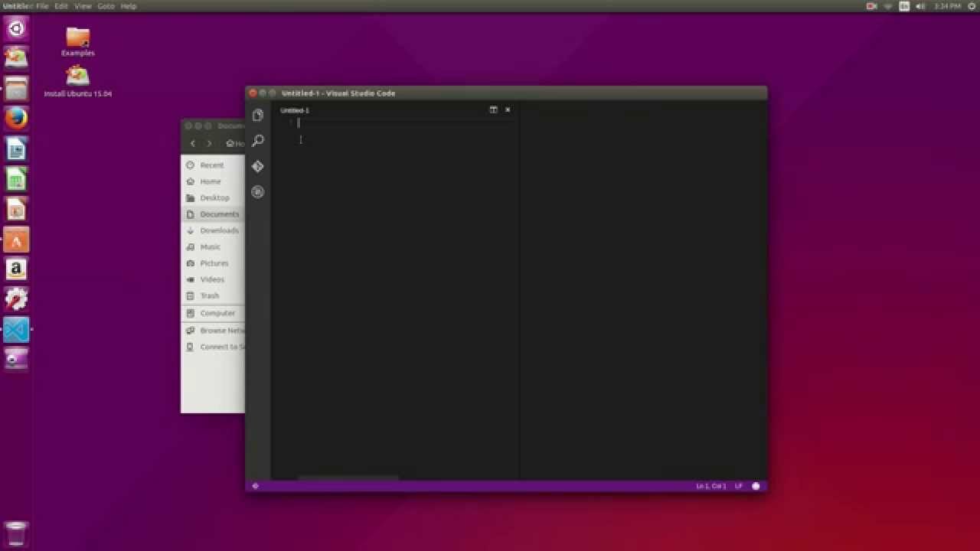Open the Files manager from the dock
Image resolution: width=980 pixels, height=551 pixels.
click(x=16, y=88)
